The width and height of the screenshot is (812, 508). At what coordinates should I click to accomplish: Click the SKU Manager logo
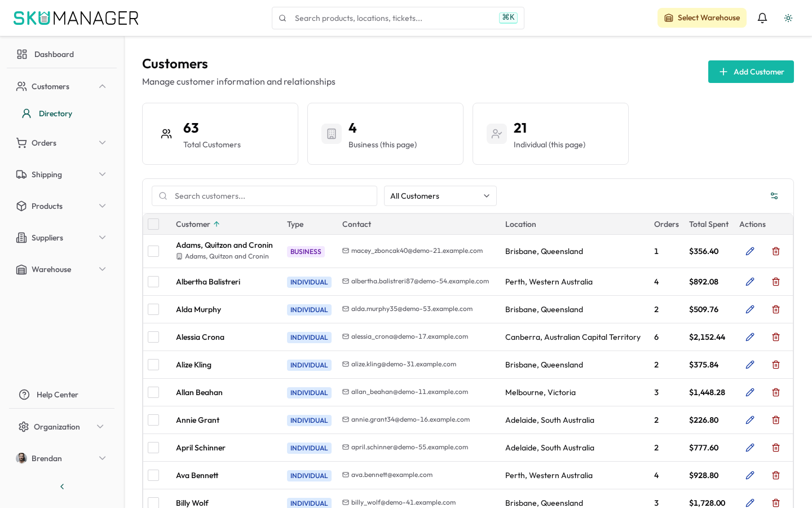(76, 18)
